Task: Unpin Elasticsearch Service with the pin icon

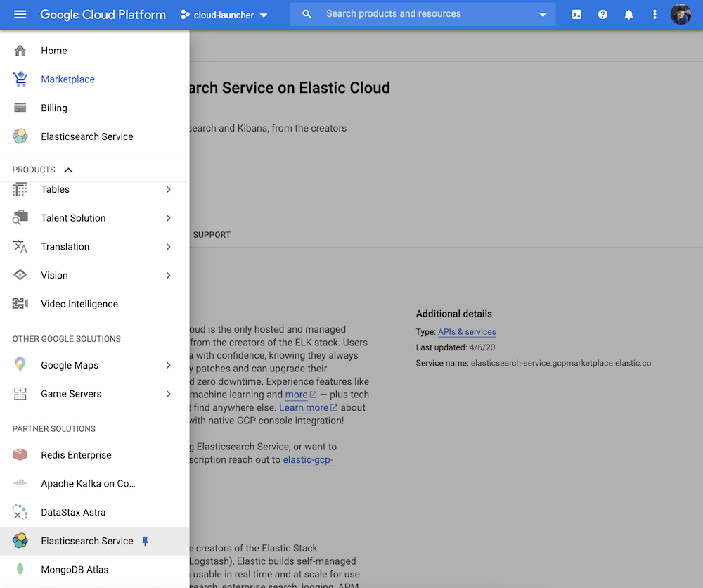Action: click(x=145, y=541)
